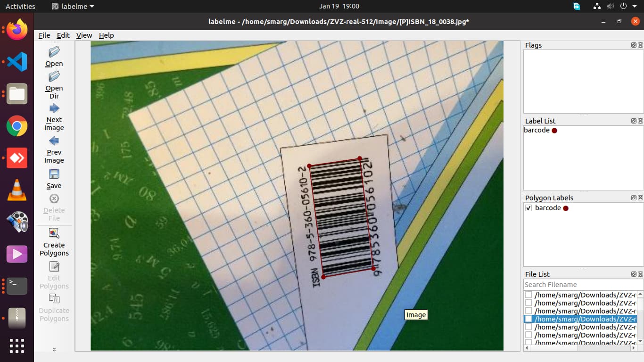Tick the checkbox of the highlighted file row
The image size is (644, 362).
click(528, 319)
